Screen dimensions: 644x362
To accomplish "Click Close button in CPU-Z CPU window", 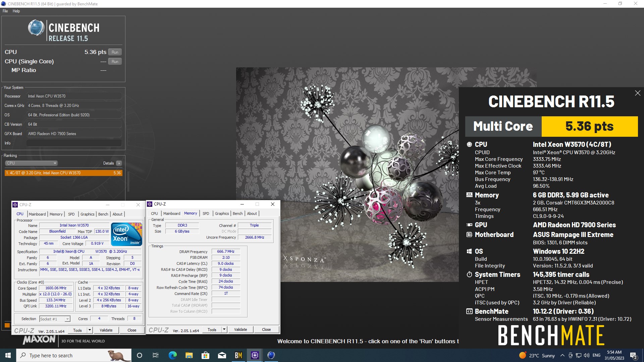I will click(132, 330).
